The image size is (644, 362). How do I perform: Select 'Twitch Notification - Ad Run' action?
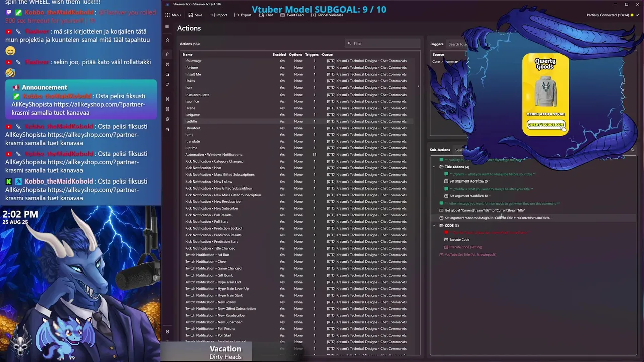(x=297, y=255)
